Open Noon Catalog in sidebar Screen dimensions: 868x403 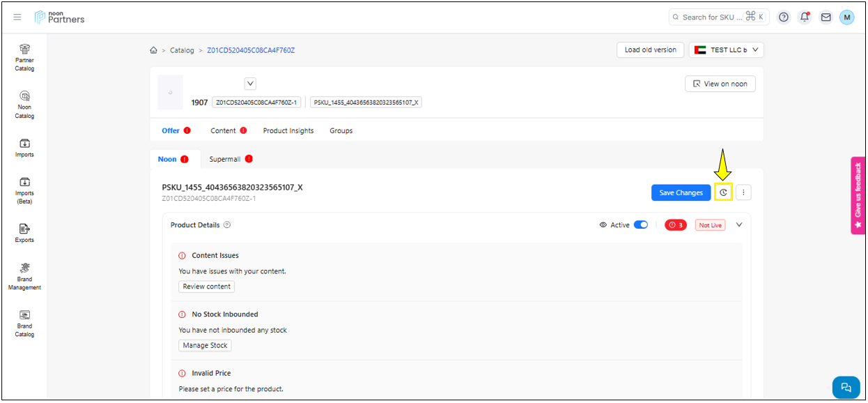[x=24, y=104]
